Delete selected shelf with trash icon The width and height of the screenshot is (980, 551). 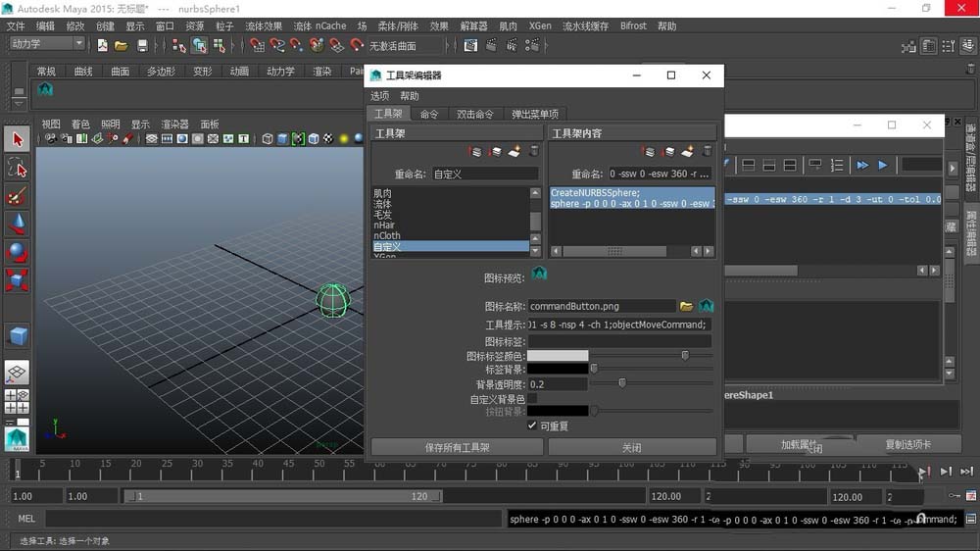pyautogui.click(x=534, y=151)
